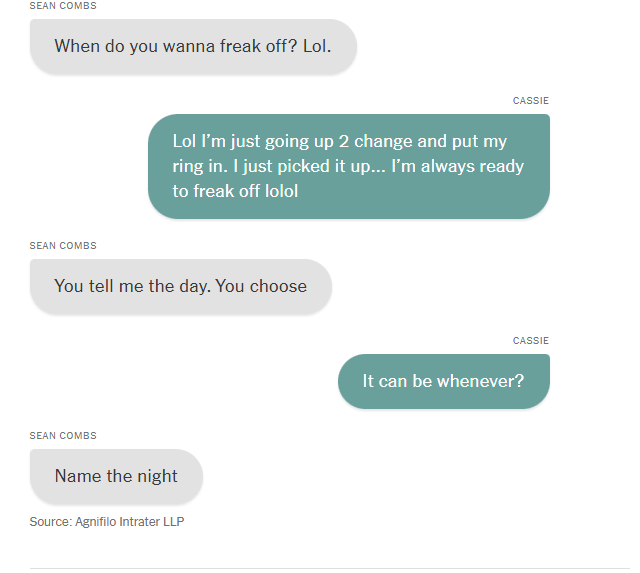The width and height of the screenshot is (640, 573).
Task: Select the "Name the night" gray bubble
Action: point(116,476)
